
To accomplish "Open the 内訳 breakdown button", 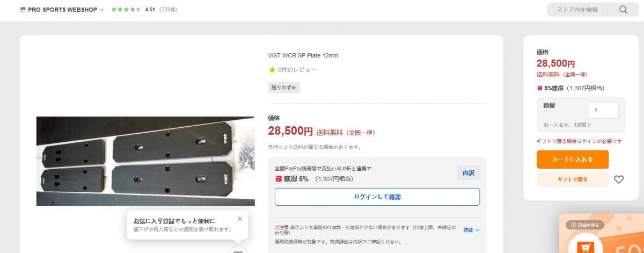I will point(469,172).
